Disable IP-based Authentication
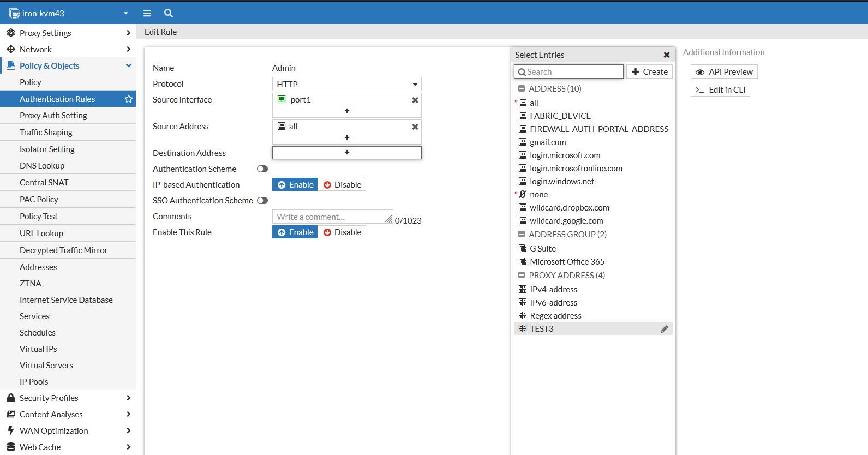This screenshot has width=868, height=455. pyautogui.click(x=342, y=185)
